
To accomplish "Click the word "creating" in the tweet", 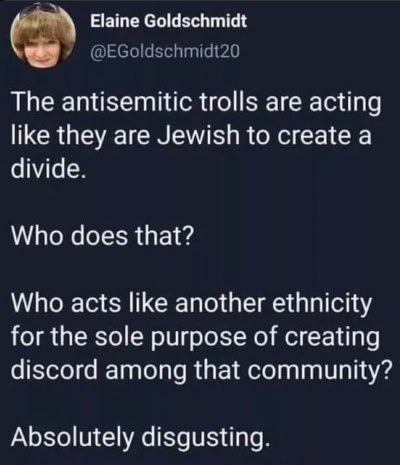I will (x=333, y=337).
